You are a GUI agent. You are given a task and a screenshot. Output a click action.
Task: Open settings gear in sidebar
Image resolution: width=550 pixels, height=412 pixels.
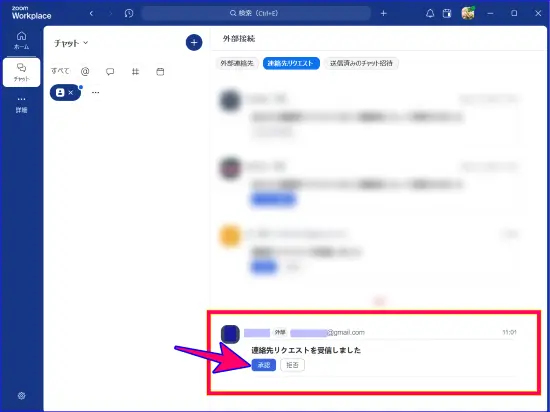tap(21, 396)
